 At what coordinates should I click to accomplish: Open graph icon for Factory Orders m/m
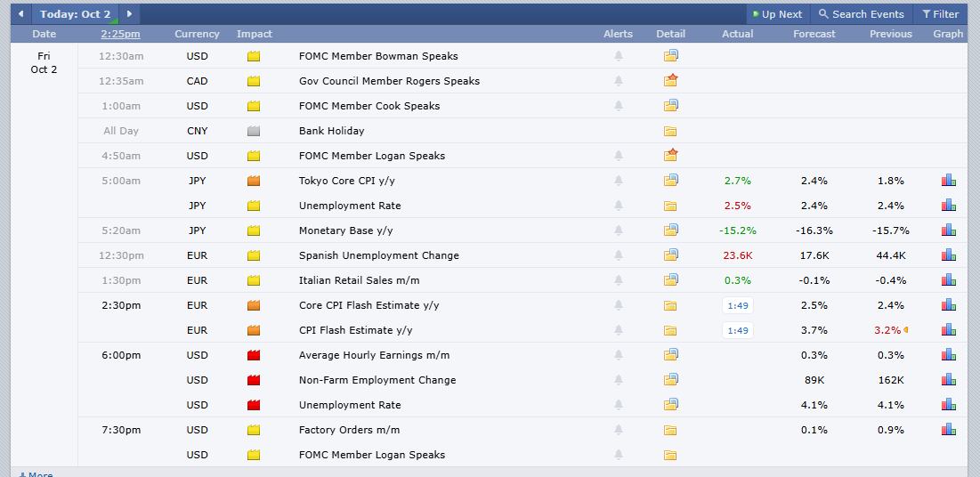tap(949, 430)
